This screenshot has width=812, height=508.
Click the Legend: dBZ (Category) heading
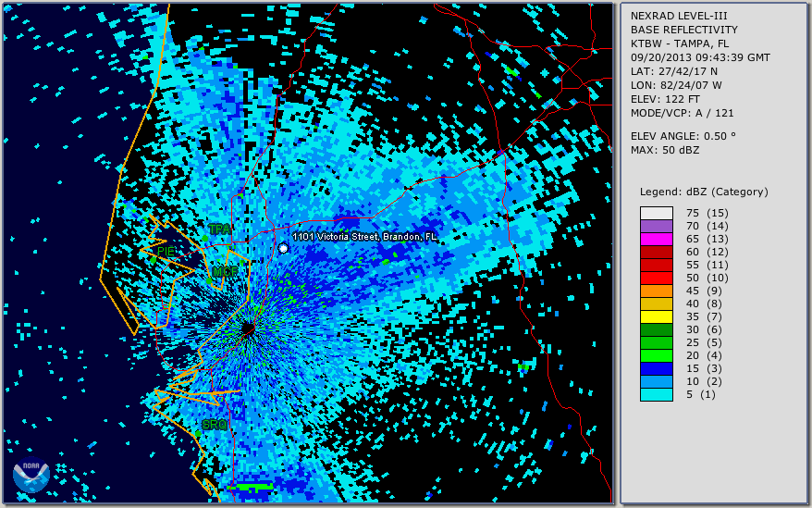click(x=704, y=192)
